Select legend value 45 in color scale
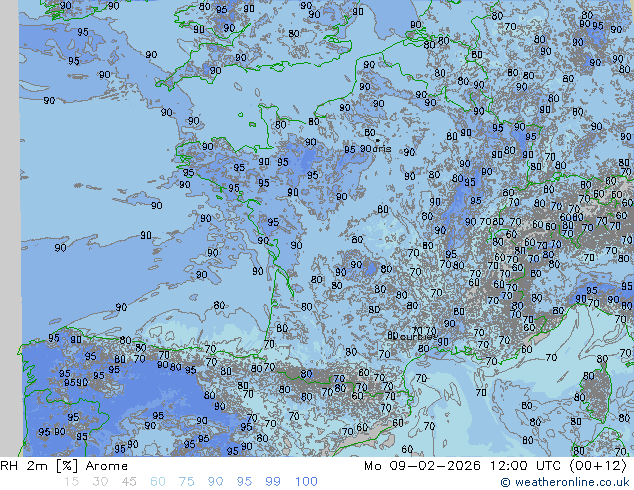Image resolution: width=634 pixels, height=490 pixels. point(129,482)
